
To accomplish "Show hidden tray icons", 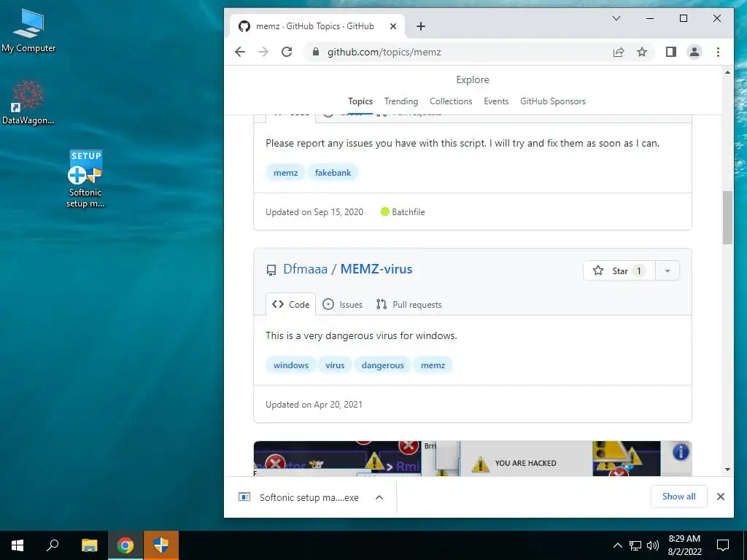I will click(x=617, y=545).
